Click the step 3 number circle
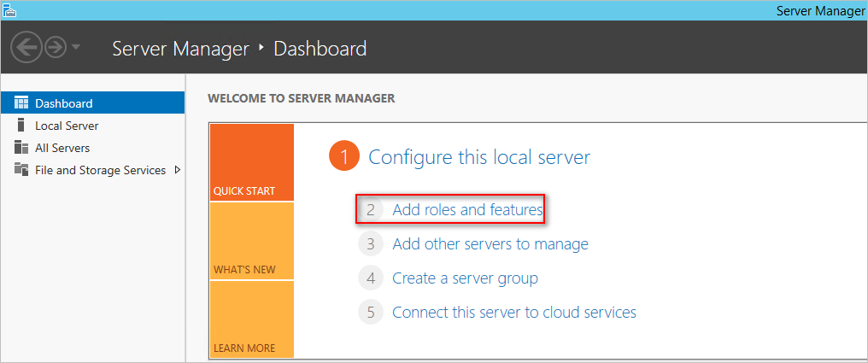The height and width of the screenshot is (363, 868). (x=371, y=244)
